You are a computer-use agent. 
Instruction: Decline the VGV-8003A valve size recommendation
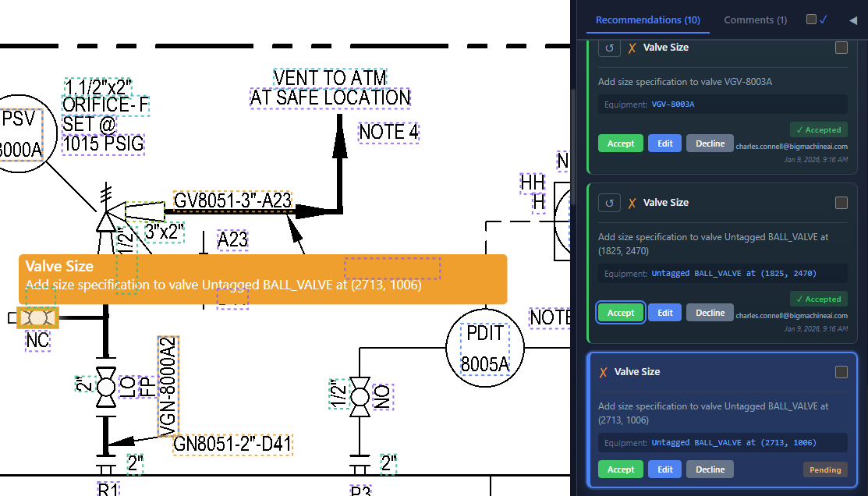click(x=710, y=143)
